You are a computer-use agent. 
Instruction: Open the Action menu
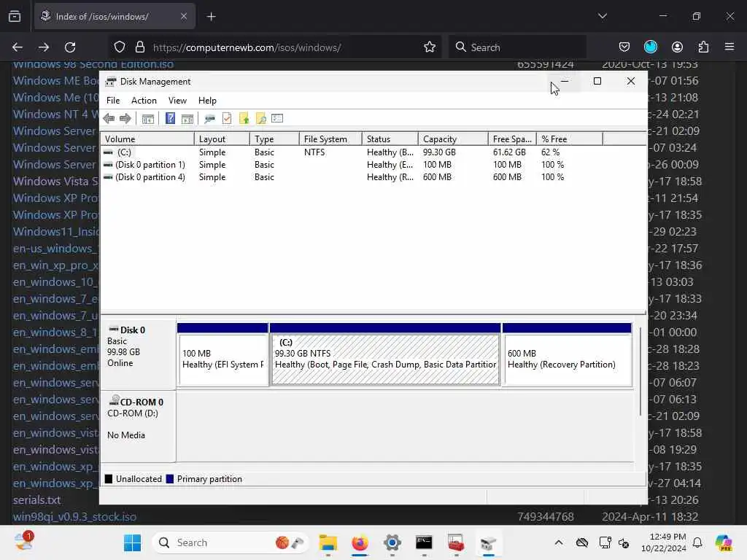(144, 101)
